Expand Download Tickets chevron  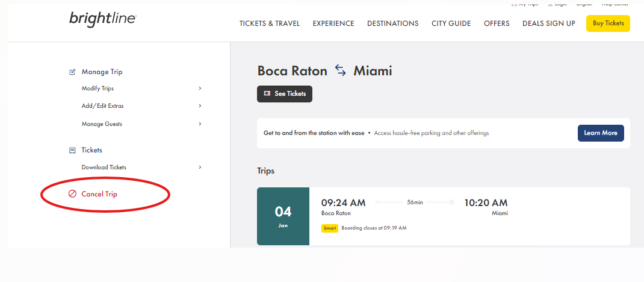(200, 168)
